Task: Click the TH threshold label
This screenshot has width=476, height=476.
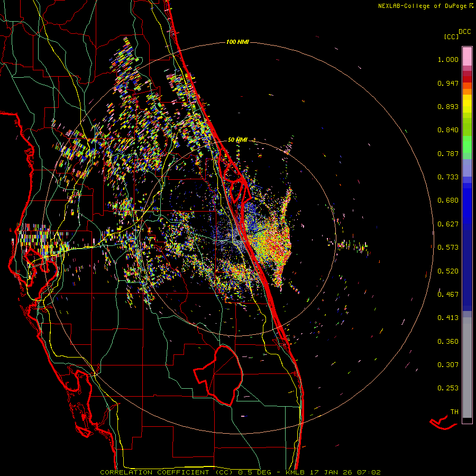Action: (454, 411)
